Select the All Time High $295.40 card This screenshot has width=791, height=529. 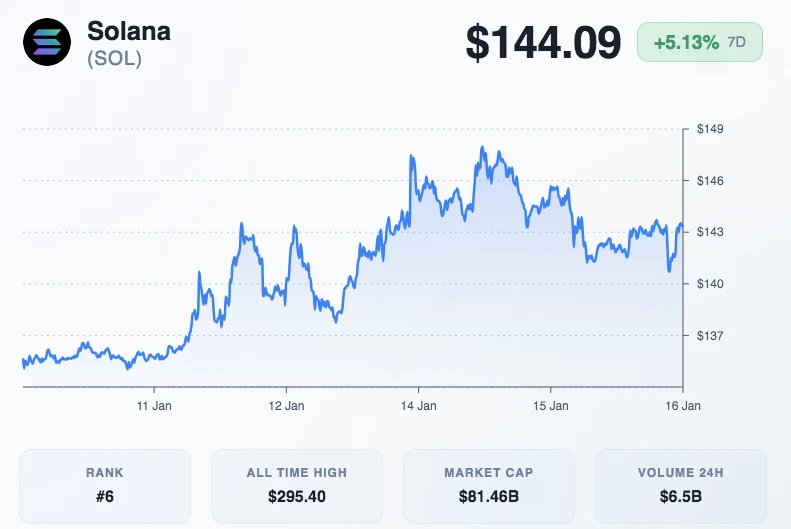coord(297,486)
